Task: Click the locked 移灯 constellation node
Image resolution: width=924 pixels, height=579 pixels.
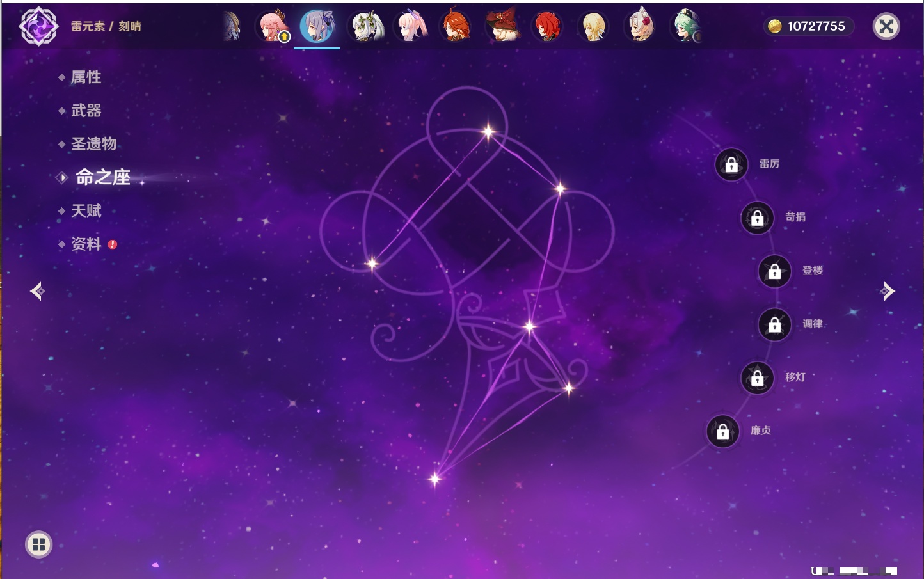Action: point(758,378)
